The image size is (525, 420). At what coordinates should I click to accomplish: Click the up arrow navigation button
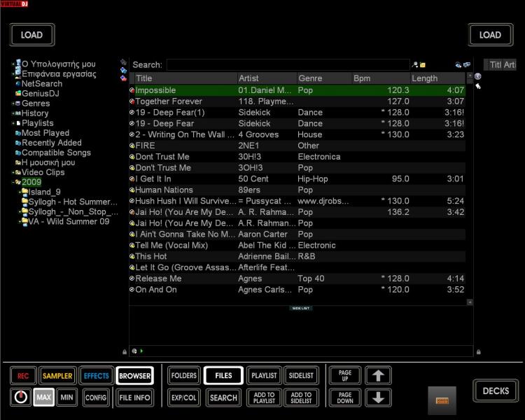click(x=378, y=375)
